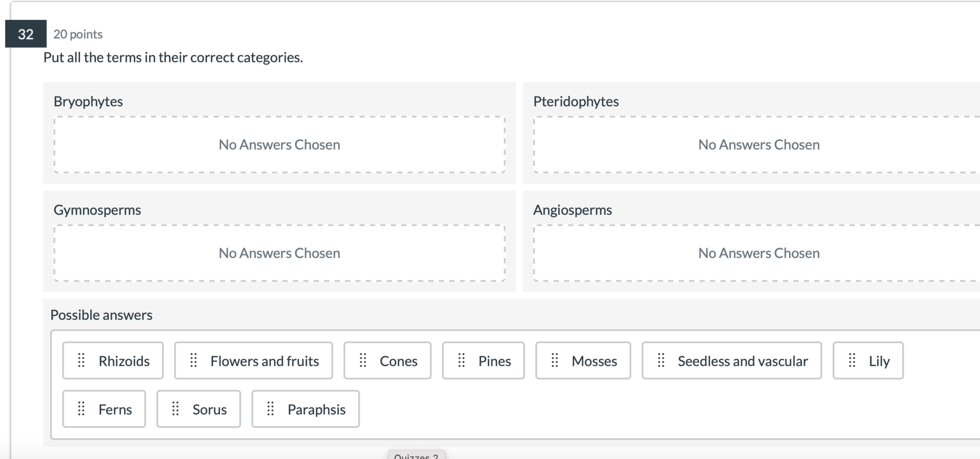
Task: Select the Rhizoids answer text
Action: point(124,361)
